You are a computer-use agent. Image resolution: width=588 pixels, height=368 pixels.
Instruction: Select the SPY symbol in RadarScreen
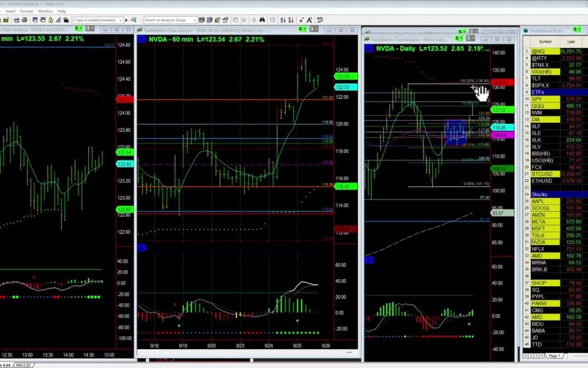coord(545,99)
